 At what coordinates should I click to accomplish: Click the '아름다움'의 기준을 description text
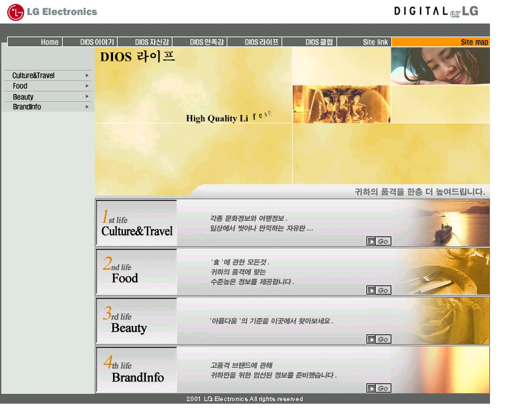coord(272,321)
